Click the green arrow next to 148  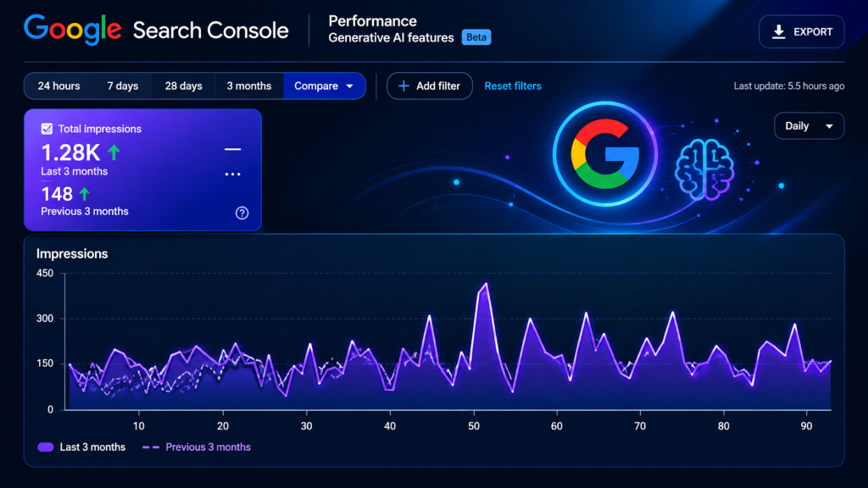(85, 194)
